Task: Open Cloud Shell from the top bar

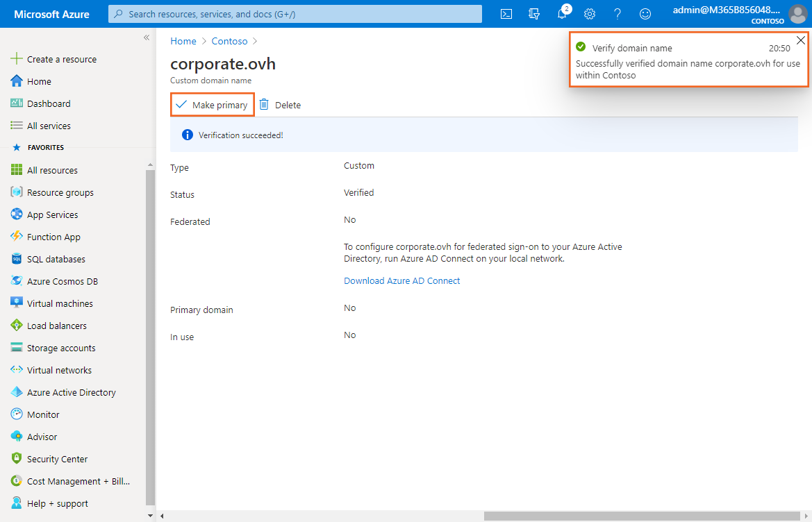Action: click(507, 14)
